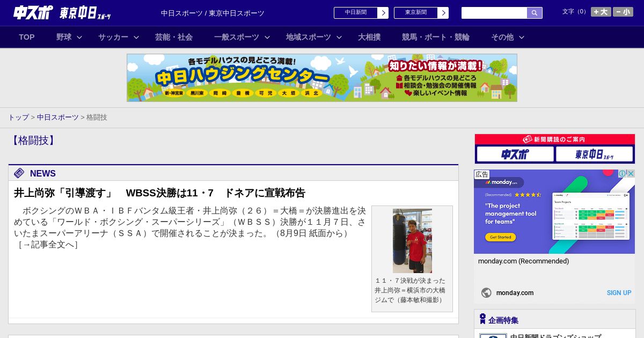
Task: Click the magnifier search button
Action: tap(535, 13)
